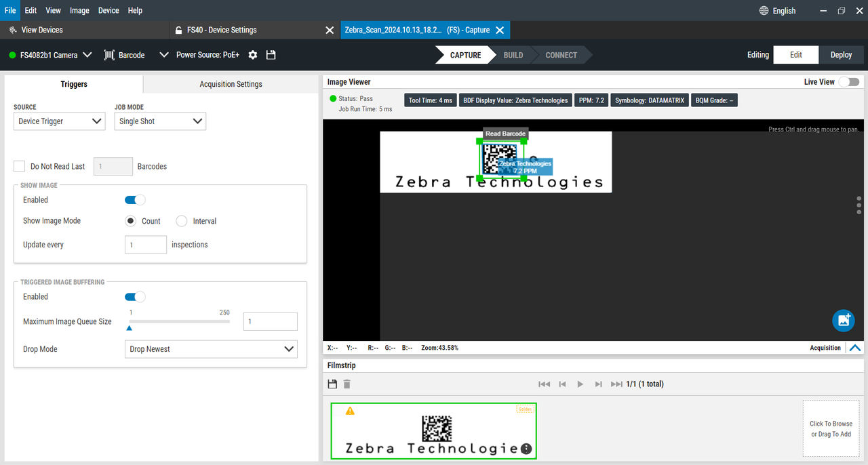Switch to the Triggers tab

pos(74,84)
